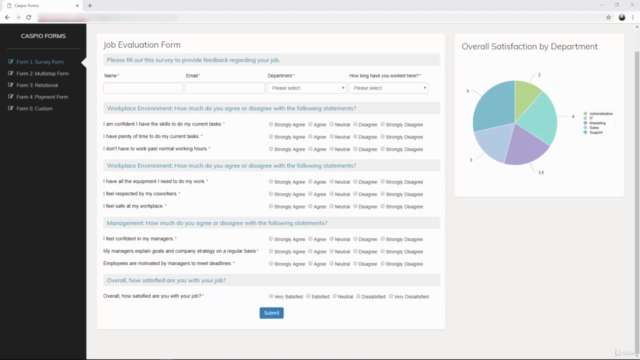Open a new browser tab with plus icon
The image size is (640, 360).
tap(90, 6)
